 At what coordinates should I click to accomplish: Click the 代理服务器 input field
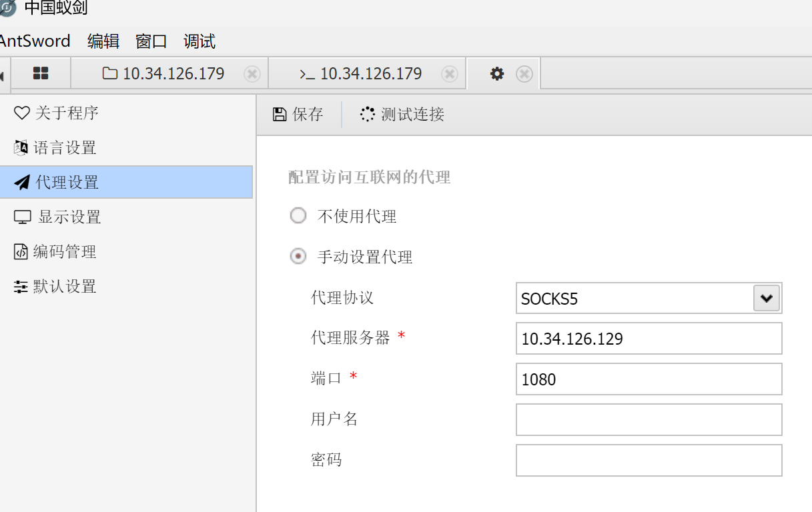coord(649,339)
